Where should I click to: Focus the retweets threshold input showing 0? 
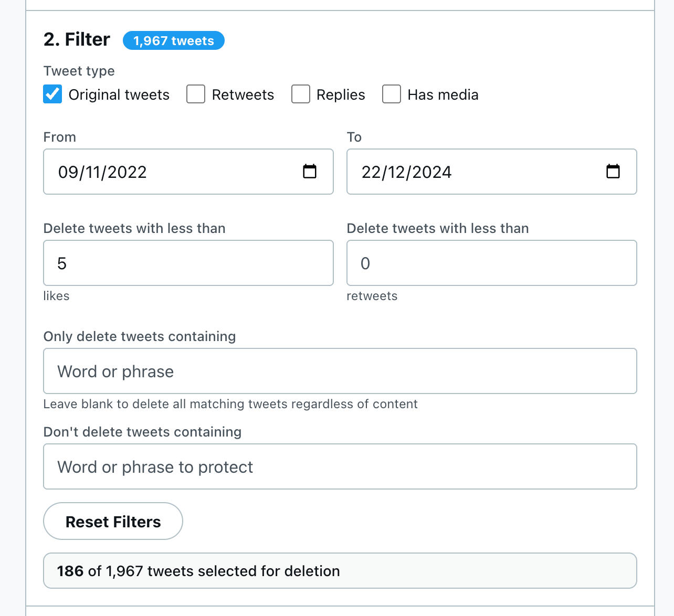pos(491,263)
